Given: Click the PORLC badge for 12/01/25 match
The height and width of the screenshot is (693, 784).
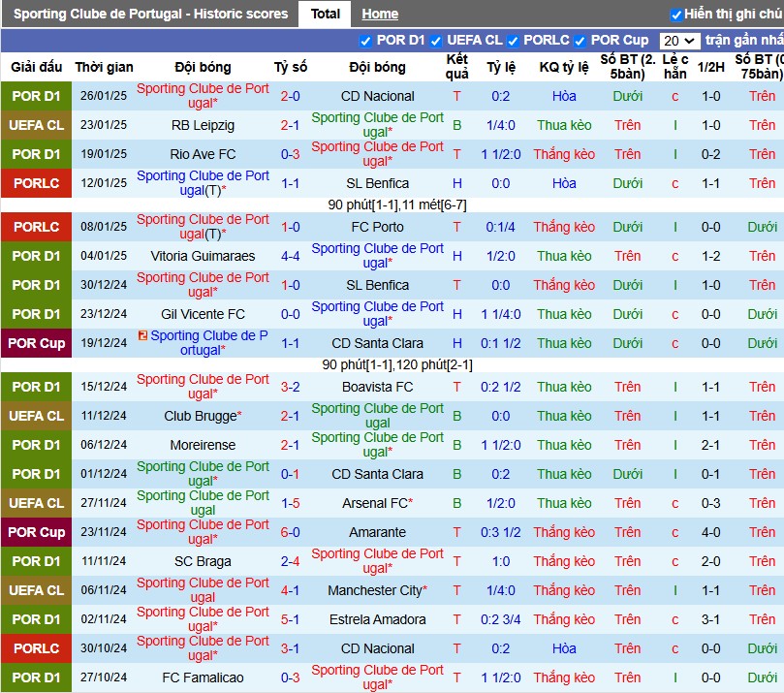Looking at the screenshot, I should click(x=37, y=183).
